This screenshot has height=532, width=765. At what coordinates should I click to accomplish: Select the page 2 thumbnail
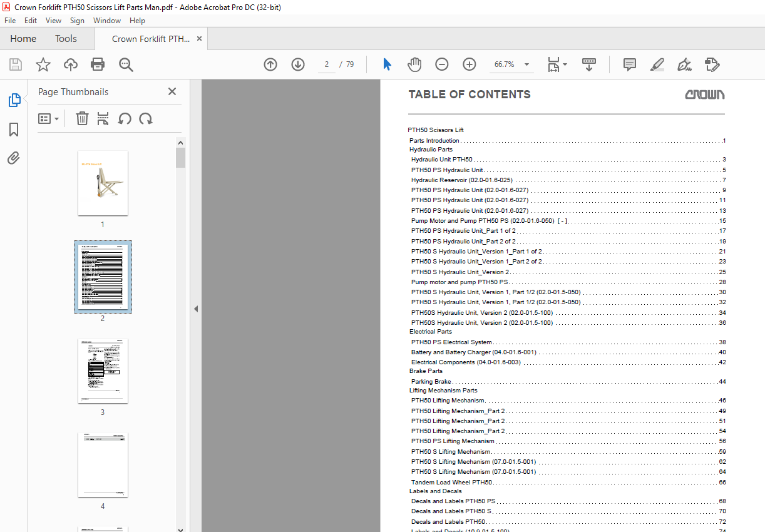[x=103, y=277]
